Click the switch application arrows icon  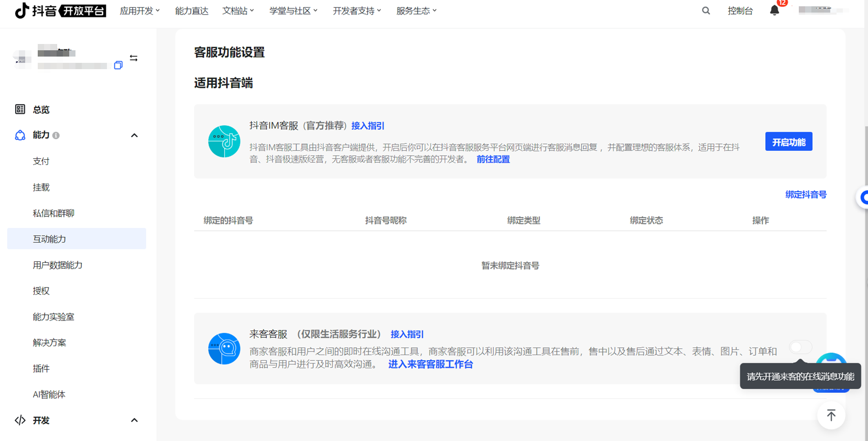(134, 58)
